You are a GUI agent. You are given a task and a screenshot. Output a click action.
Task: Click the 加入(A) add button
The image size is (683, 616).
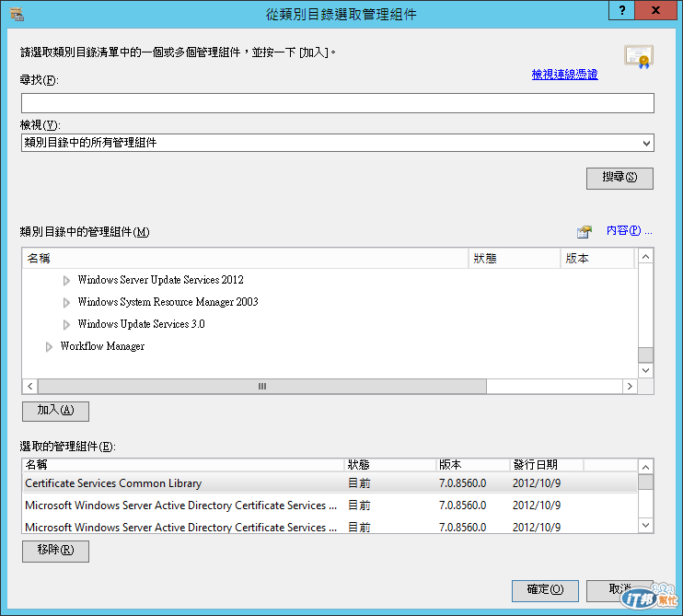pos(55,412)
